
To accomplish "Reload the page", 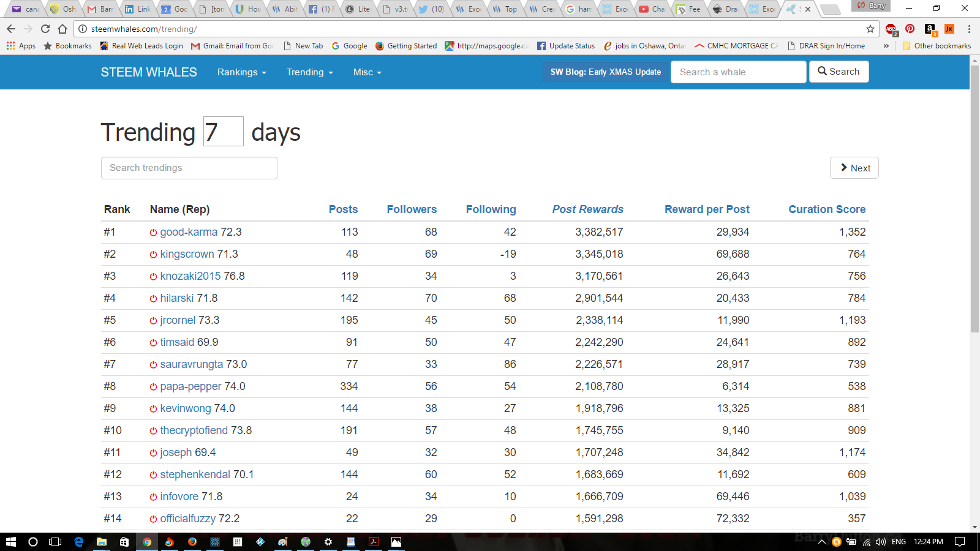I will 45,29.
